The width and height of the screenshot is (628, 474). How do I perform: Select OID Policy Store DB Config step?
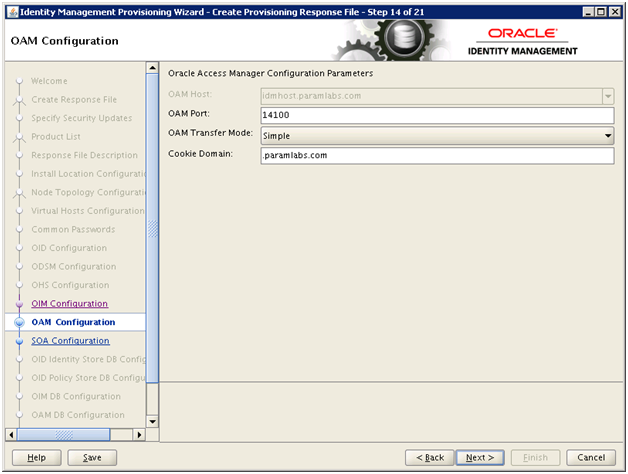coord(89,378)
